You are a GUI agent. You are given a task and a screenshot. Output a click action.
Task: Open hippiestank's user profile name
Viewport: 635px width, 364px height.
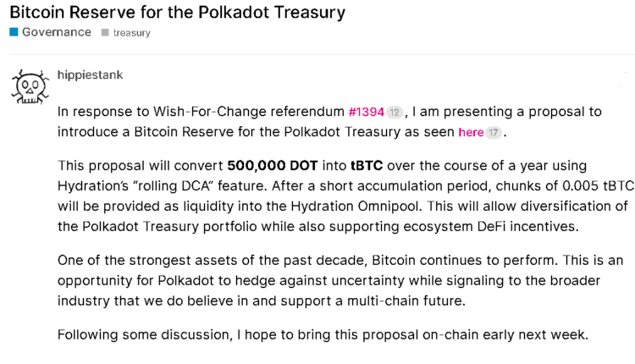click(x=90, y=75)
